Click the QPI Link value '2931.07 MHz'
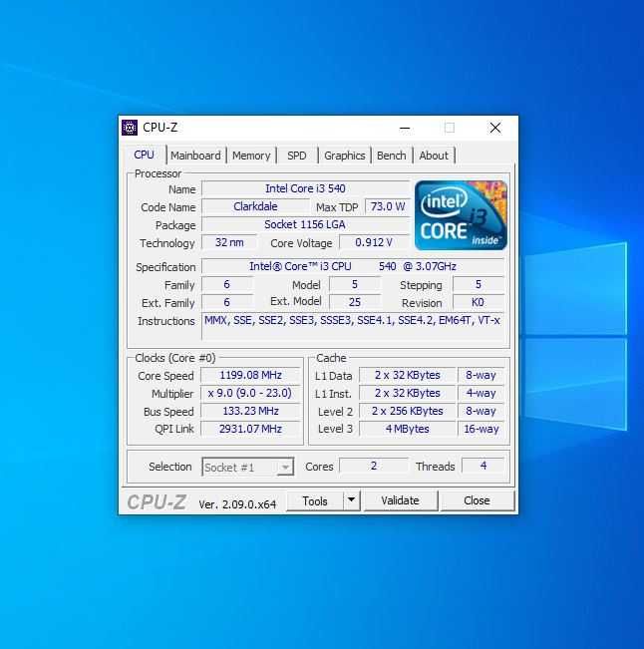This screenshot has width=644, height=649. (x=250, y=429)
